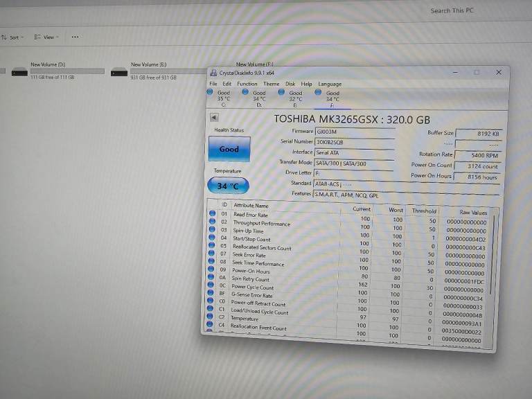Select the Load/Unload Cycle Count row text
This screenshot has height=399, width=532.
tap(260, 312)
